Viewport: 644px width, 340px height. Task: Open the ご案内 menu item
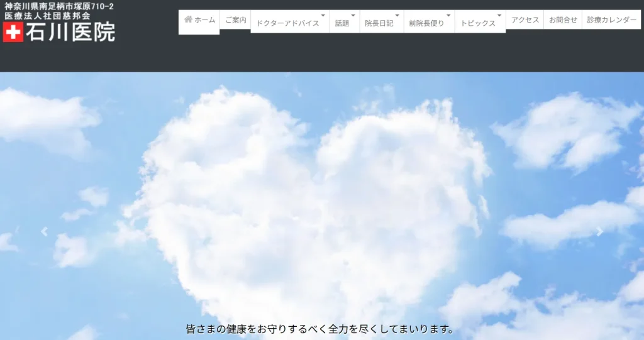(235, 20)
